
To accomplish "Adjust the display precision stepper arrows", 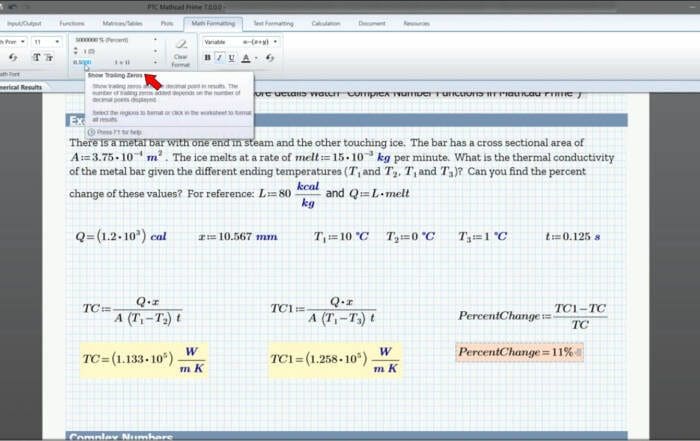I will point(75,51).
